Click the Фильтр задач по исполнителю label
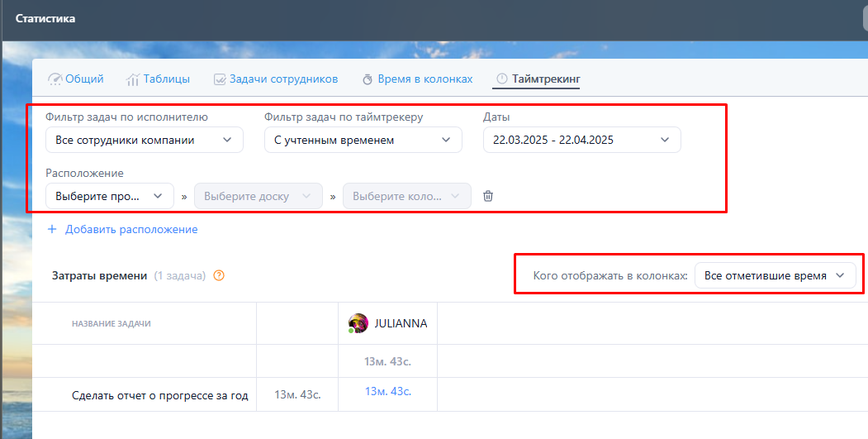868x439 pixels. [126, 117]
